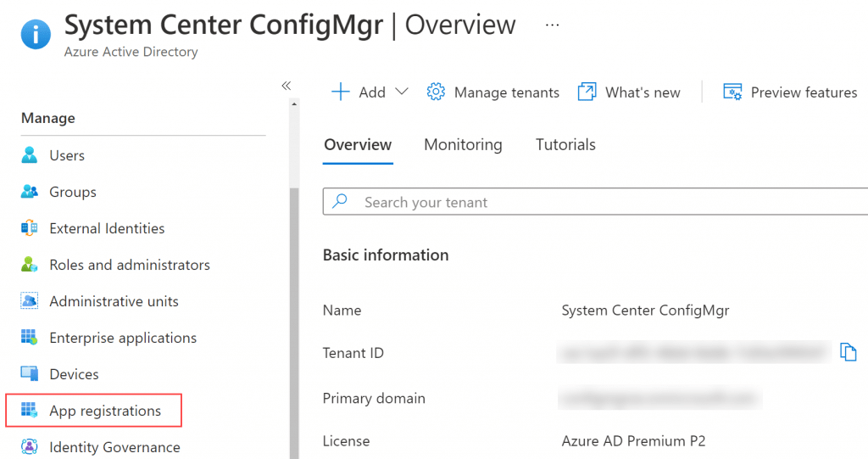The width and height of the screenshot is (868, 459).
Task: Open Groups in the sidebar
Action: coord(73,192)
